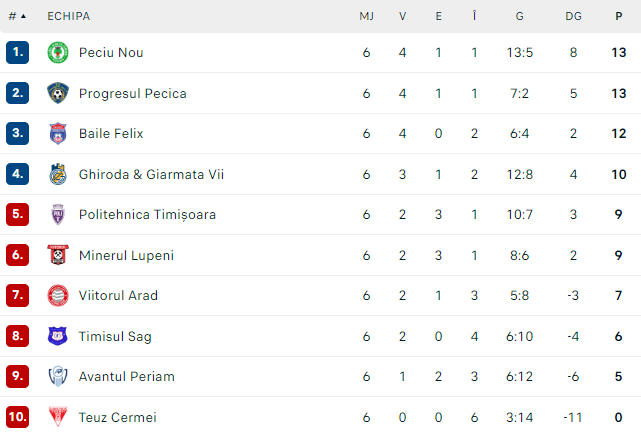The height and width of the screenshot is (435, 641).
Task: Sort standings by the DG column header
Action: point(573,16)
